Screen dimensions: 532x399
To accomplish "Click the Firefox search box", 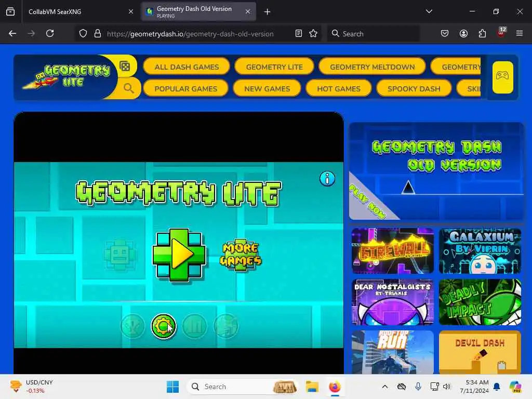I will (x=373, y=34).
